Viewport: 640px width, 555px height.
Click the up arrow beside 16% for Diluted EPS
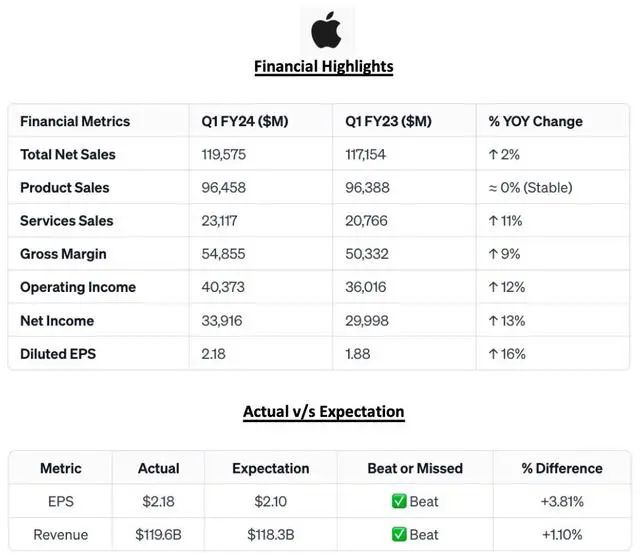pos(492,354)
